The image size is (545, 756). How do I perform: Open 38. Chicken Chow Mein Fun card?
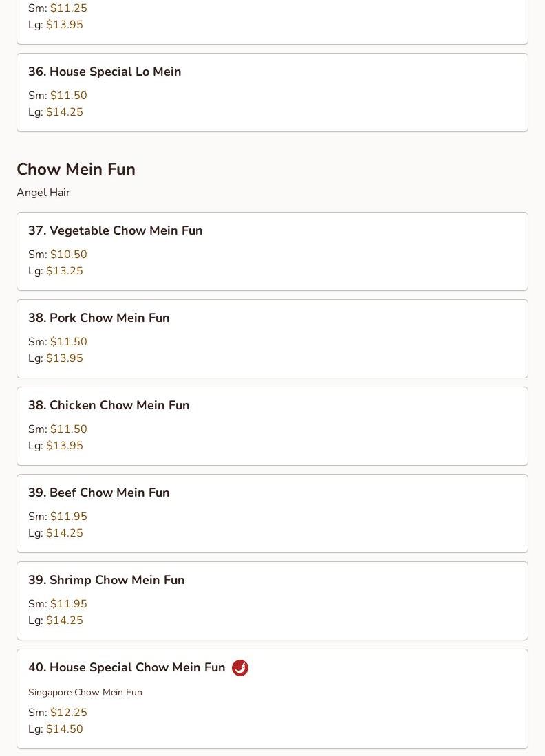coord(272,426)
